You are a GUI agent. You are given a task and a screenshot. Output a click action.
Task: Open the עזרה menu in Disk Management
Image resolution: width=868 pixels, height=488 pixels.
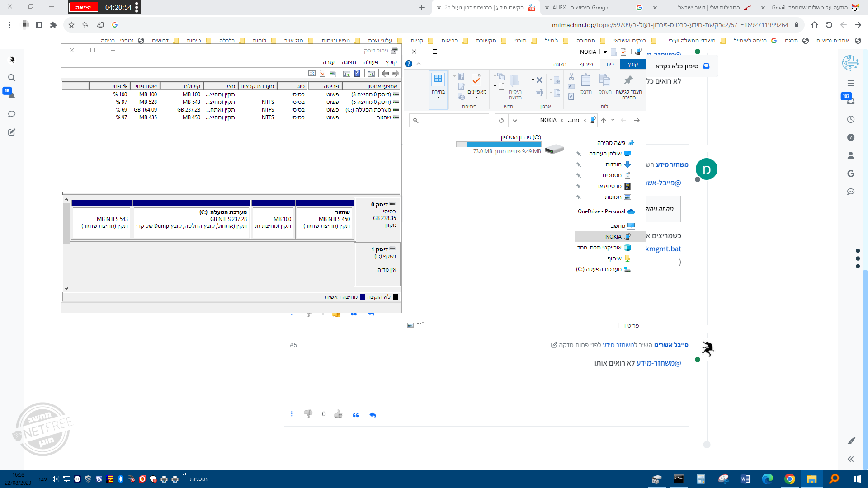coord(329,62)
